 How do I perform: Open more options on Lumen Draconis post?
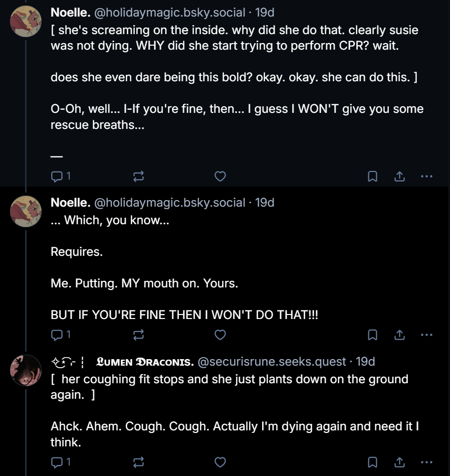tap(426, 461)
